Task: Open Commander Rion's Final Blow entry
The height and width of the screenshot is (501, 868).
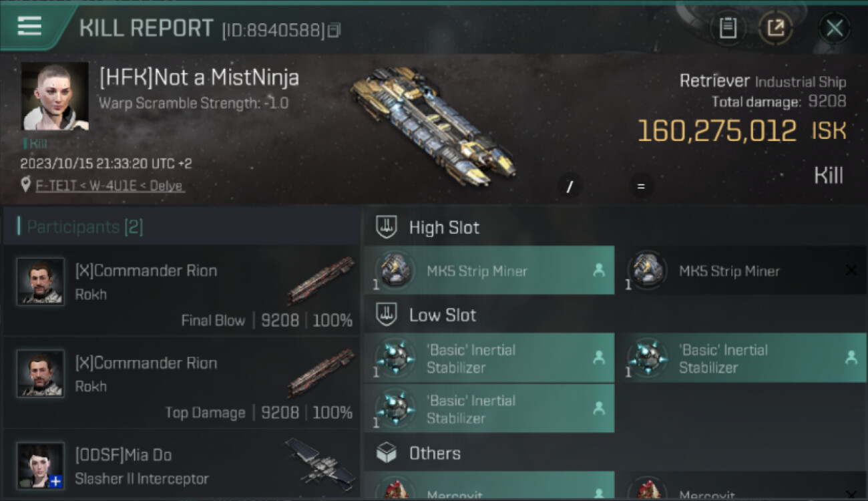Action: 182,291
